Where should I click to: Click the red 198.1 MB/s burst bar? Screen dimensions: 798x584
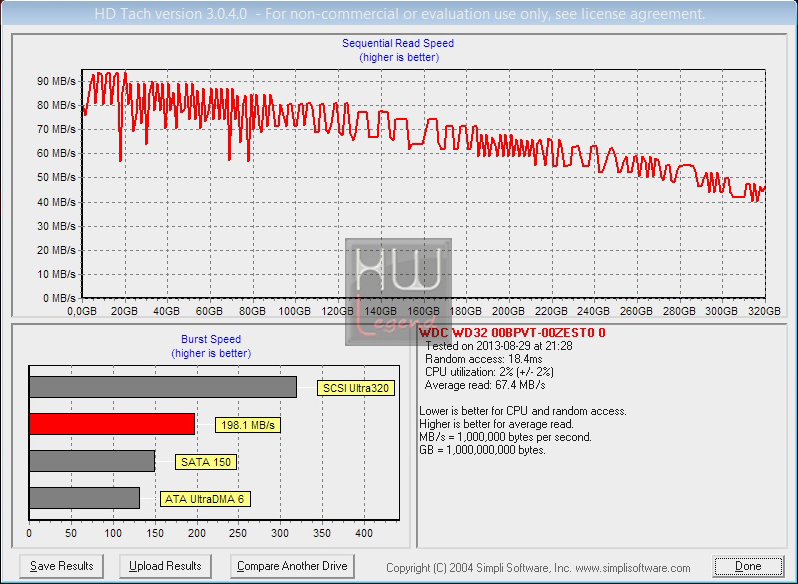coord(112,424)
